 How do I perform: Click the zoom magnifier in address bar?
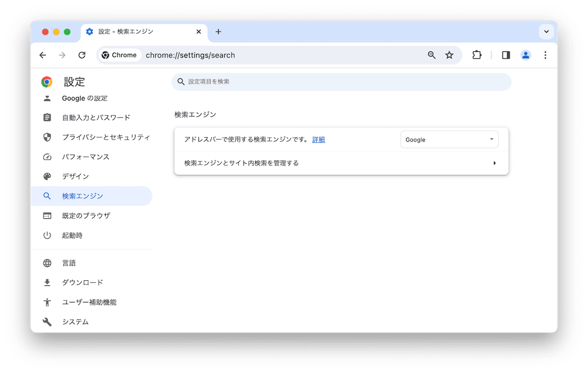(x=432, y=55)
